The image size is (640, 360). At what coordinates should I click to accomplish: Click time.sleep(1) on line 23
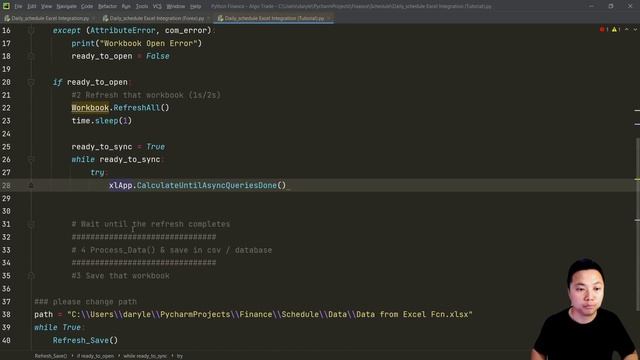tap(102, 121)
